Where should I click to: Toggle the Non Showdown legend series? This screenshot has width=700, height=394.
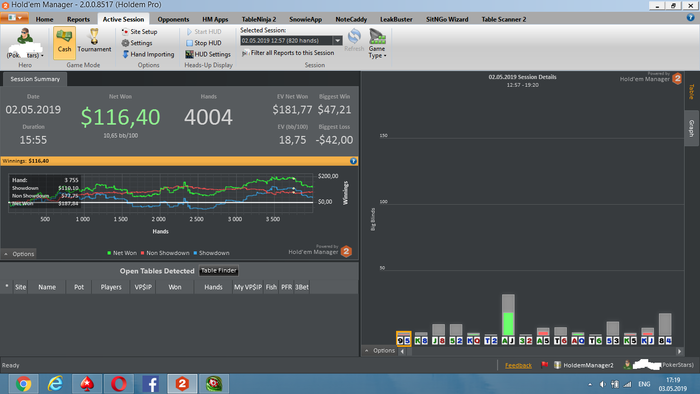point(165,253)
